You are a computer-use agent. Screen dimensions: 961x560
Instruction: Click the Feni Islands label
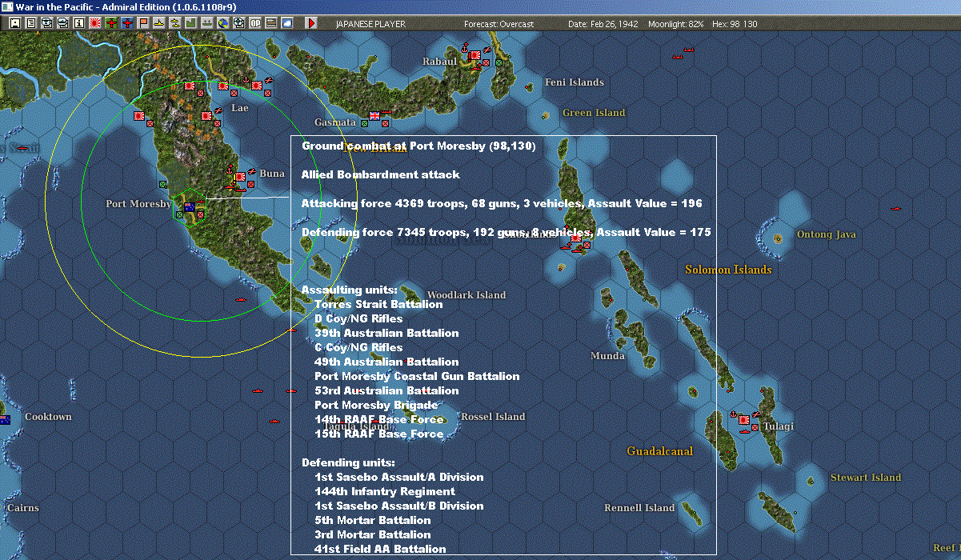[x=575, y=82]
